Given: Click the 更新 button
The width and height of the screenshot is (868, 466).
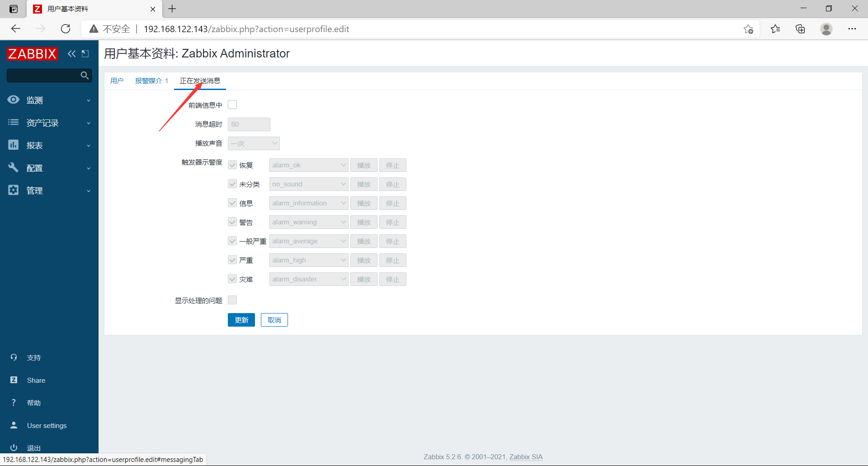Looking at the screenshot, I should [241, 320].
